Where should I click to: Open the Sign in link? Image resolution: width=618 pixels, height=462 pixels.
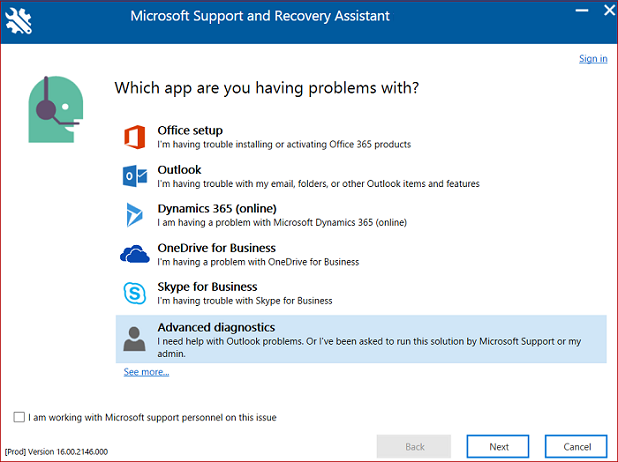tap(593, 59)
